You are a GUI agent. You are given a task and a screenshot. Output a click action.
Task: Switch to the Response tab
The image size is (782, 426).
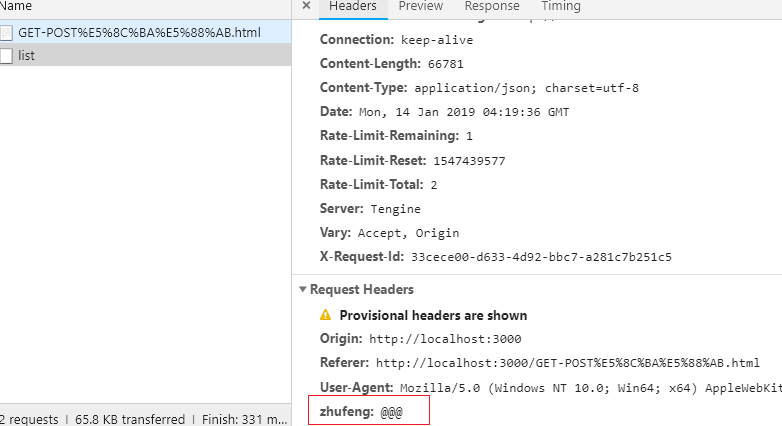point(491,7)
